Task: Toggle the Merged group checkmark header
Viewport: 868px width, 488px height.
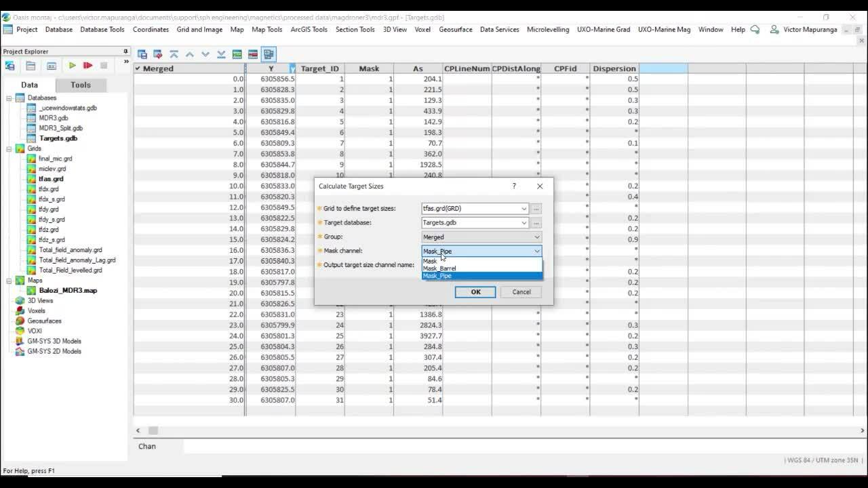Action: [138, 68]
